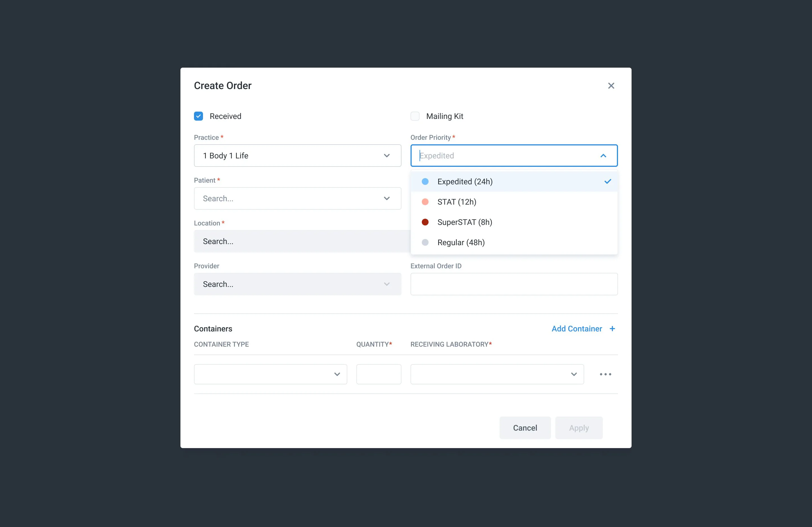
Task: Open the Patient search dropdown
Action: tap(297, 198)
